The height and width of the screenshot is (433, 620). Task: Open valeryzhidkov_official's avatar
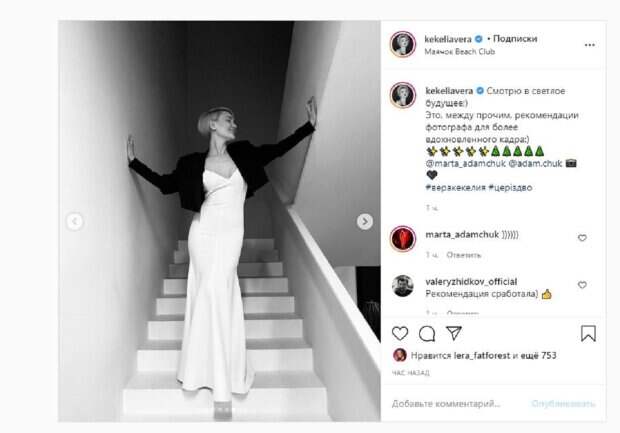point(403,286)
